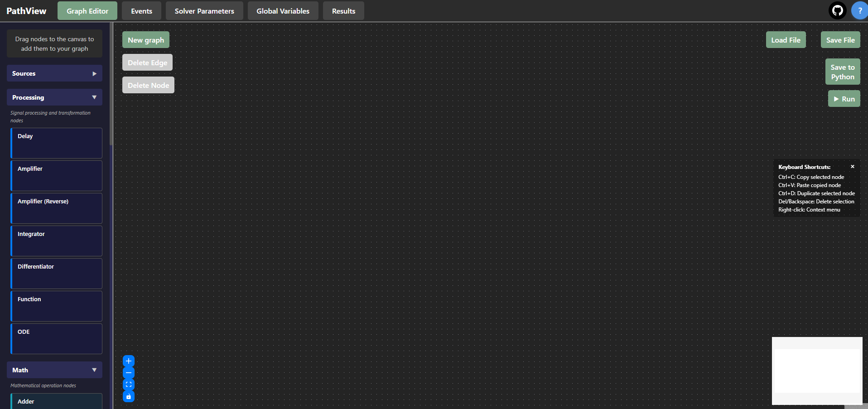Click the Delete Node button
The height and width of the screenshot is (409, 868).
coord(148,85)
